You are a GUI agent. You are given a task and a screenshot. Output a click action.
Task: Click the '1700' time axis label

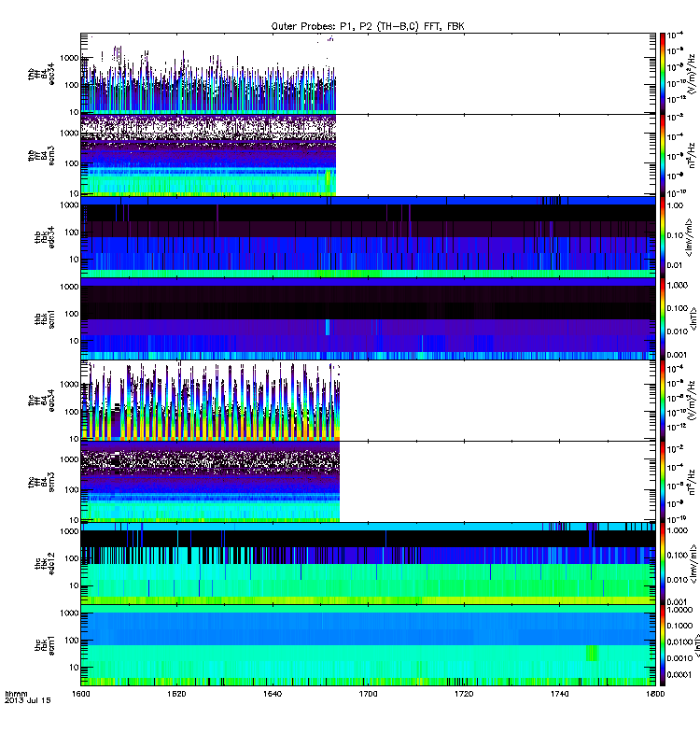click(368, 694)
